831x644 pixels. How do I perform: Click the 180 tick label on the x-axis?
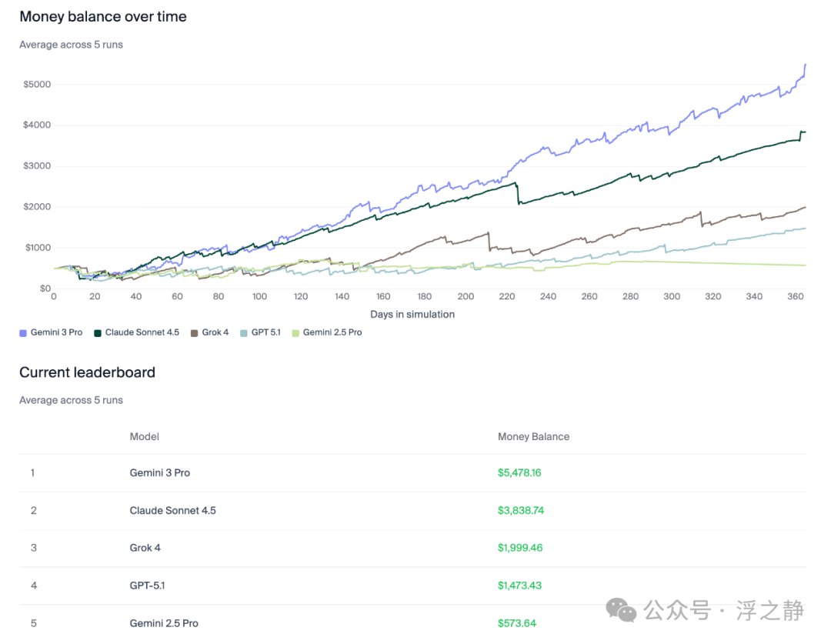click(425, 296)
